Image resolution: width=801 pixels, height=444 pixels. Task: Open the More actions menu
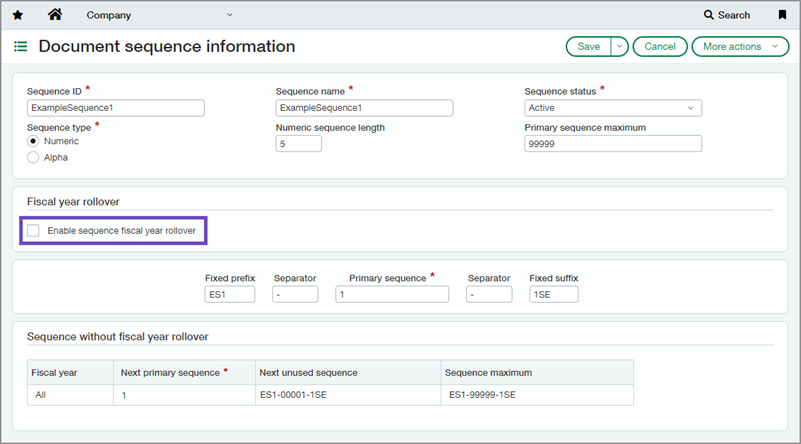(x=740, y=46)
